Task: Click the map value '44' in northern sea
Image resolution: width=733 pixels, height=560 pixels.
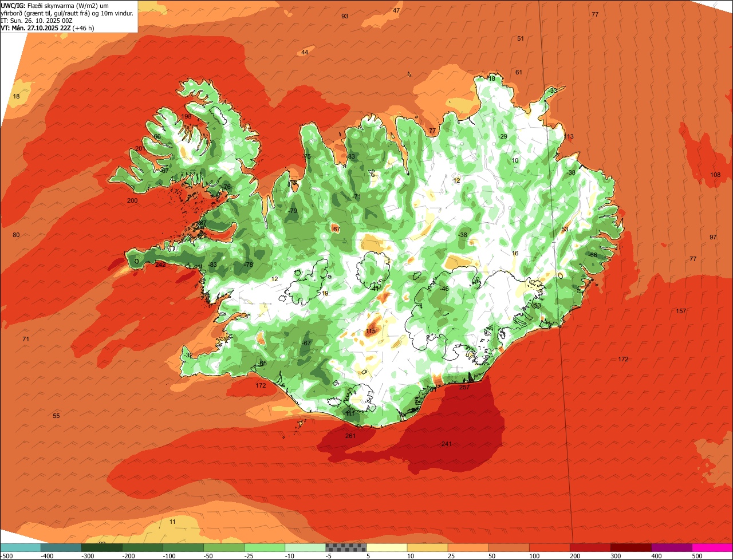Action: (305, 52)
